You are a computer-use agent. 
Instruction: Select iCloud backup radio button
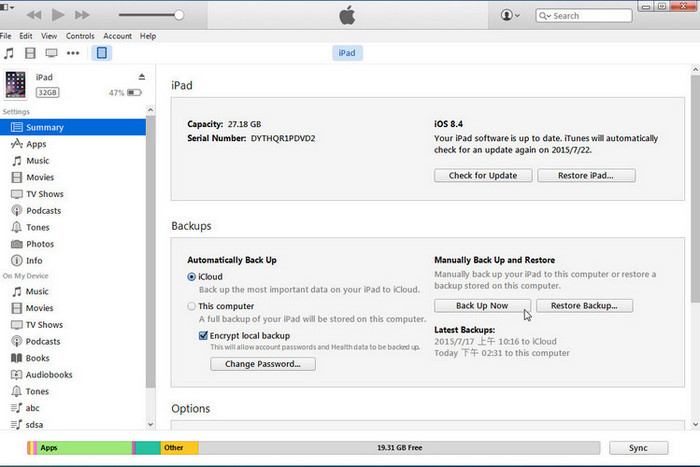pos(192,277)
